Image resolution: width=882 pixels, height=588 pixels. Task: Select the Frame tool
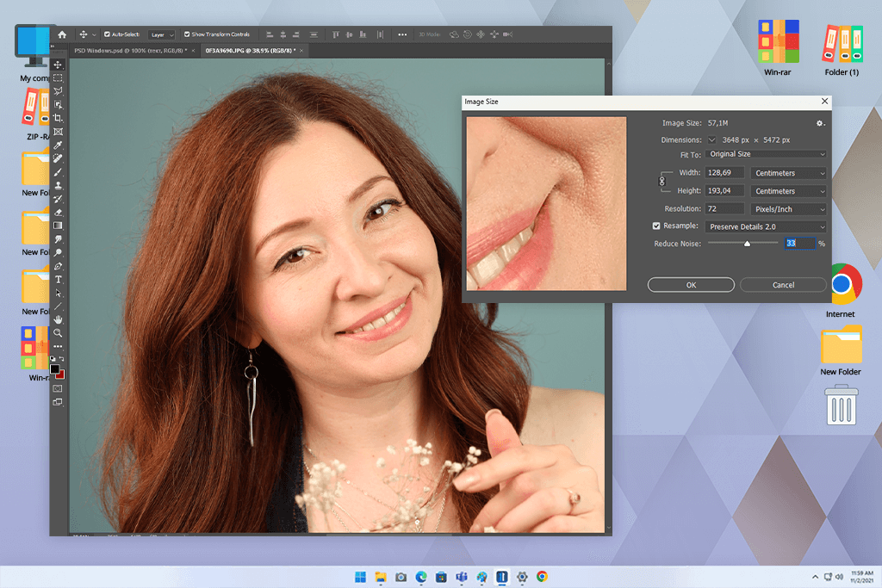tap(58, 132)
